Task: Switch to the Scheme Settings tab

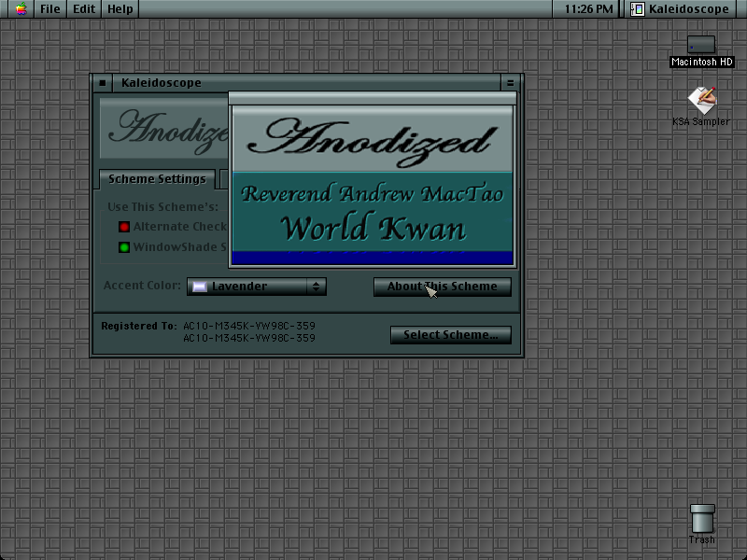Action: (157, 179)
